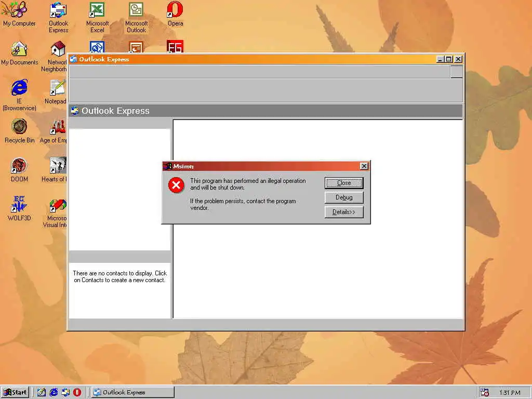The height and width of the screenshot is (399, 532).
Task: Close the Outlook Express window
Action: 458,59
